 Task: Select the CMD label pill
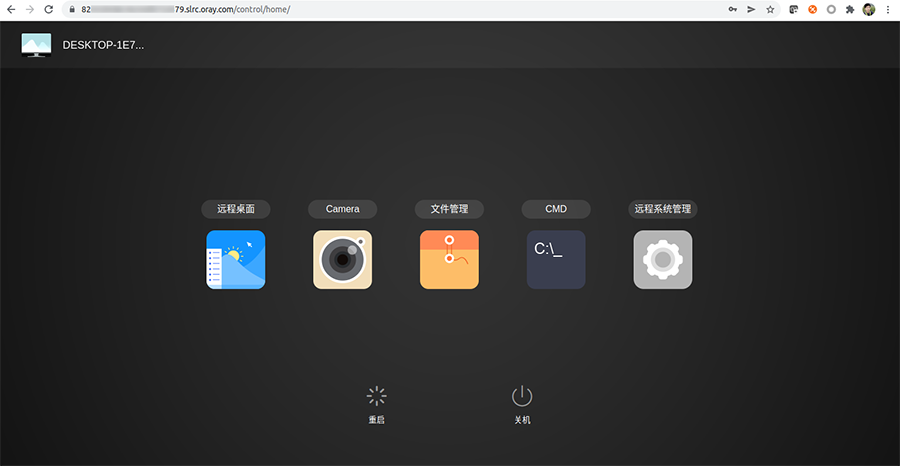coord(556,209)
